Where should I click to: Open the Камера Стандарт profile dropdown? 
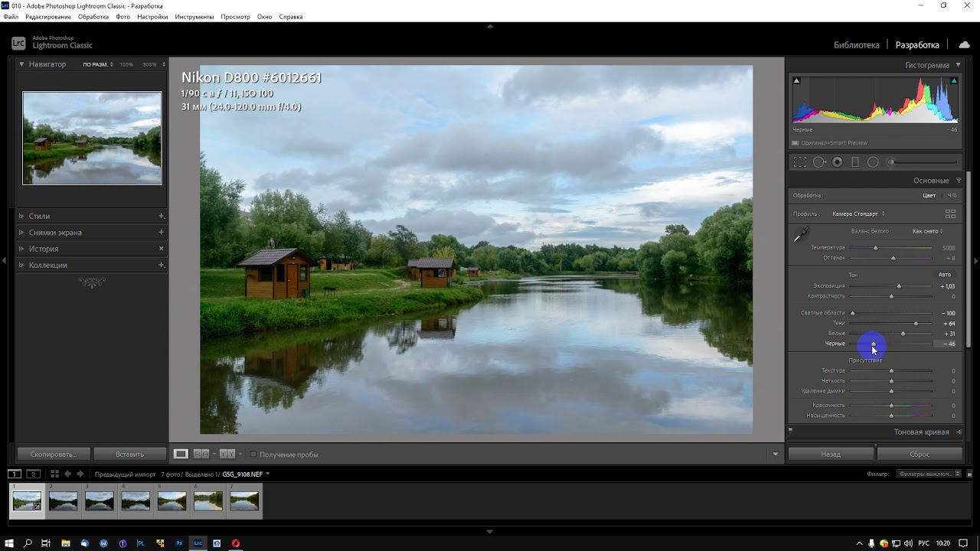tap(858, 214)
